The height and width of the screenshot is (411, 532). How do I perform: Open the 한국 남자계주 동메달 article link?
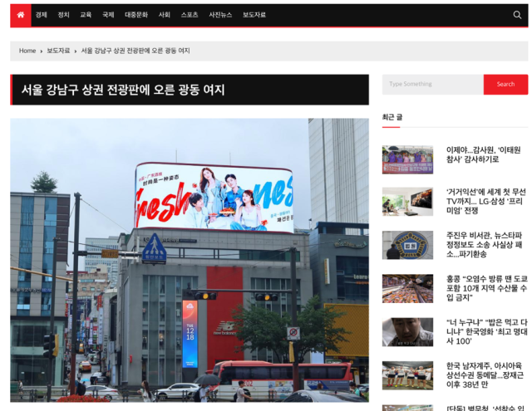485,374
